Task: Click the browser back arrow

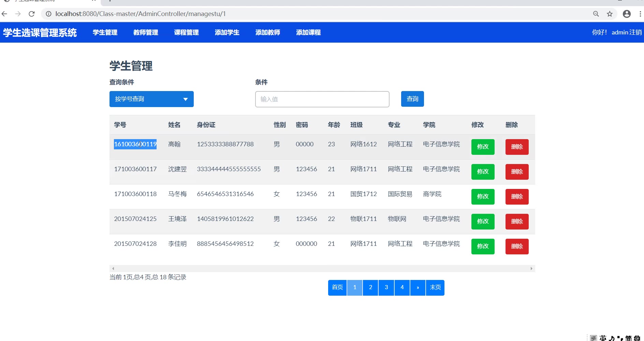Action: (x=4, y=14)
